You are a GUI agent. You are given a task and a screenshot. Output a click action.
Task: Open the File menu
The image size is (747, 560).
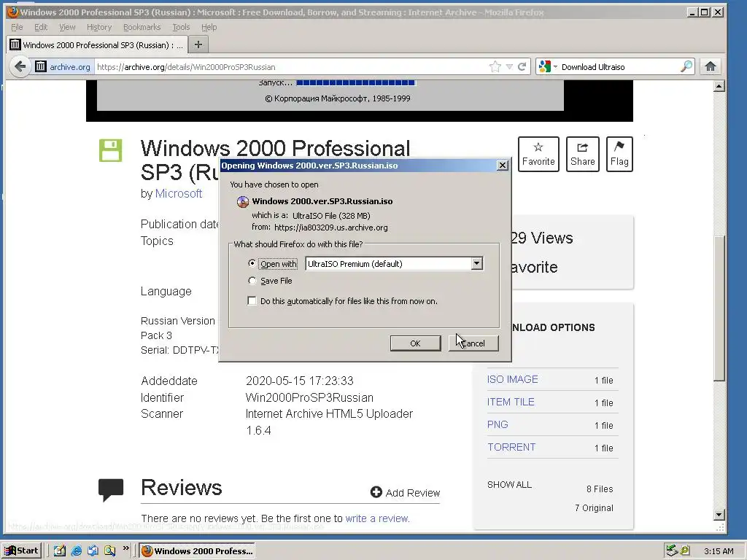[17, 27]
